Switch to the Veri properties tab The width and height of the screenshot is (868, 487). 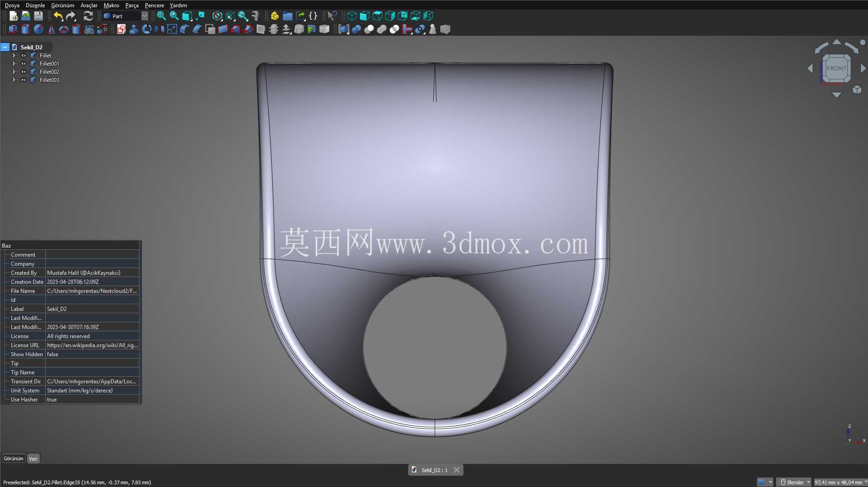(34, 458)
